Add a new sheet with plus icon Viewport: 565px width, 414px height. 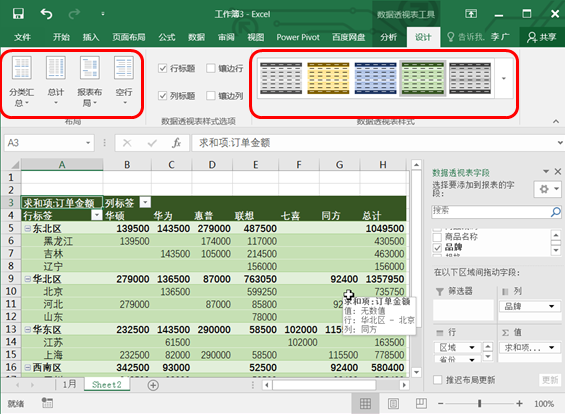pos(153,385)
